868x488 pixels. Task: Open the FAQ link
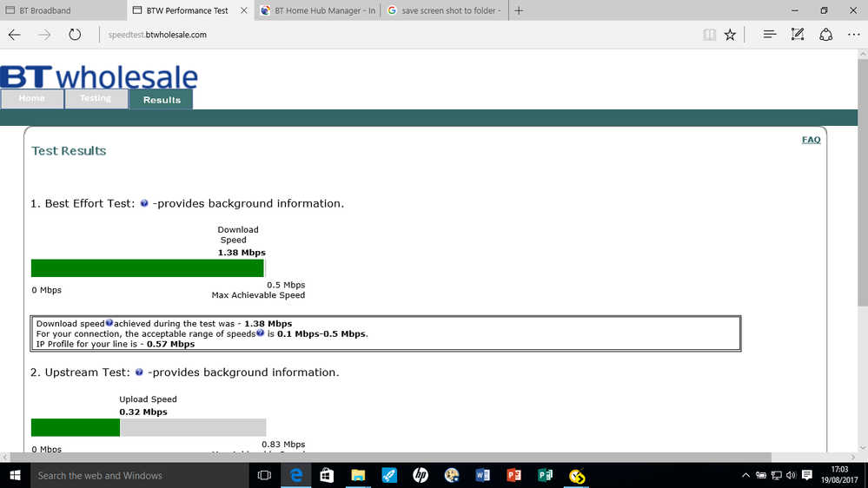click(x=811, y=140)
